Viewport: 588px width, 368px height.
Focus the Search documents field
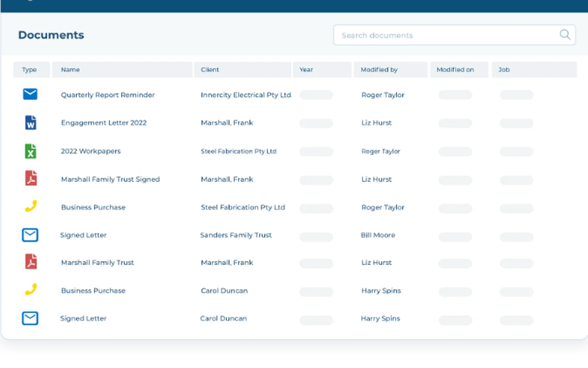coord(454,35)
